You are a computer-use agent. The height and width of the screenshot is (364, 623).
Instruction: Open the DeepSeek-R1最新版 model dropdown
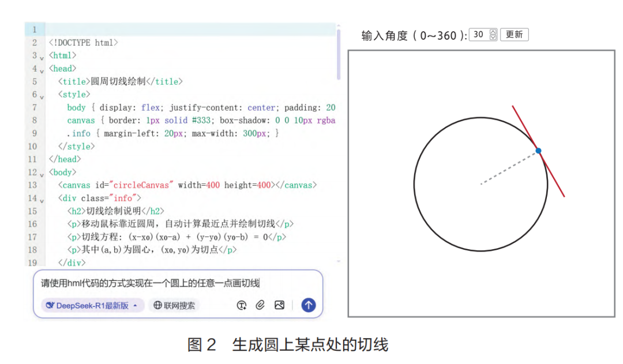(92, 305)
